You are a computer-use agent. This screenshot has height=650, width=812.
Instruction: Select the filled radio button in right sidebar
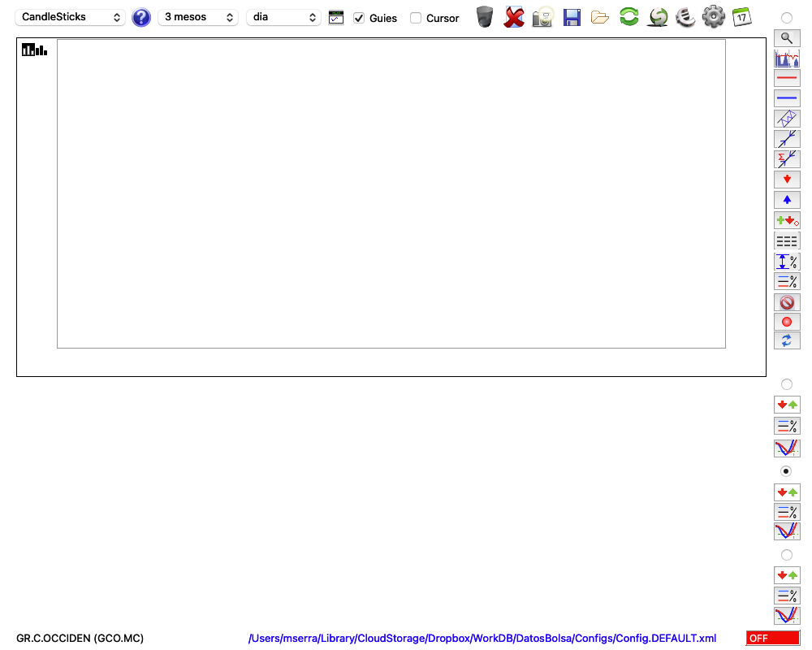point(786,471)
